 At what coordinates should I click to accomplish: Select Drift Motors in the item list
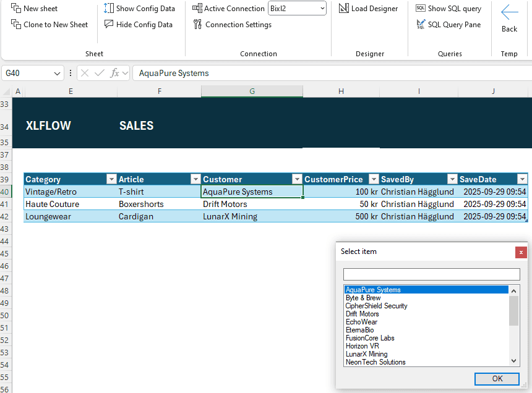[363, 314]
